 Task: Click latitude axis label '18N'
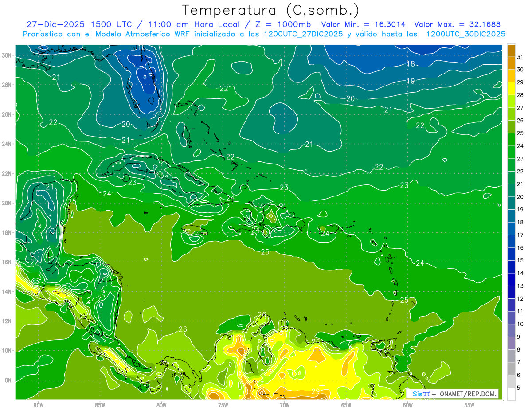[x=7, y=232]
